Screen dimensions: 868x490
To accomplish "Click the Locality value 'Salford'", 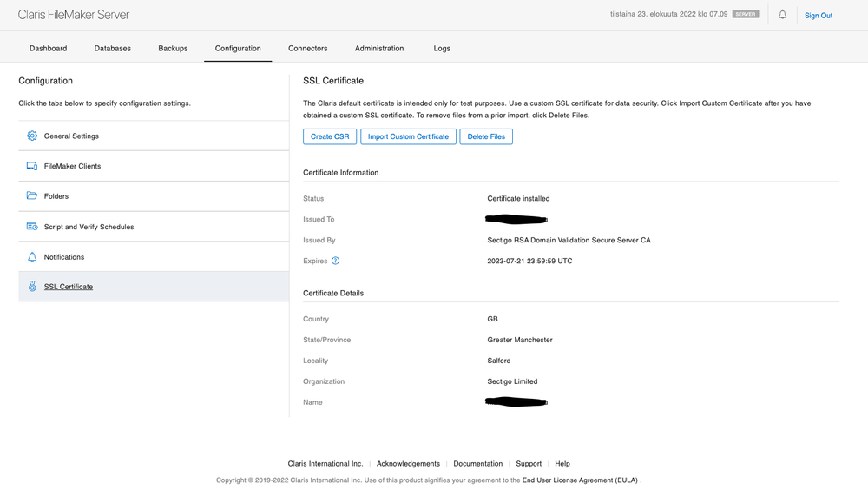I will [499, 361].
